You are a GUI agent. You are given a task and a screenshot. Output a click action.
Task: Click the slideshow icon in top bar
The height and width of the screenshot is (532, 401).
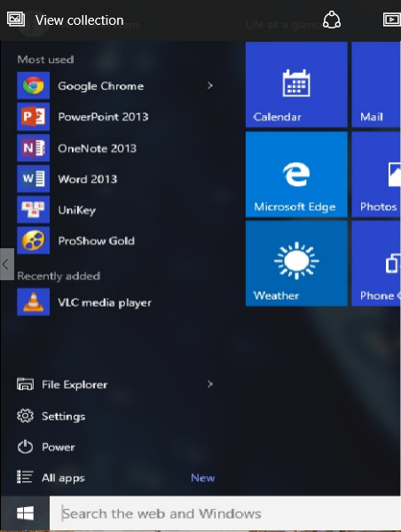(392, 20)
